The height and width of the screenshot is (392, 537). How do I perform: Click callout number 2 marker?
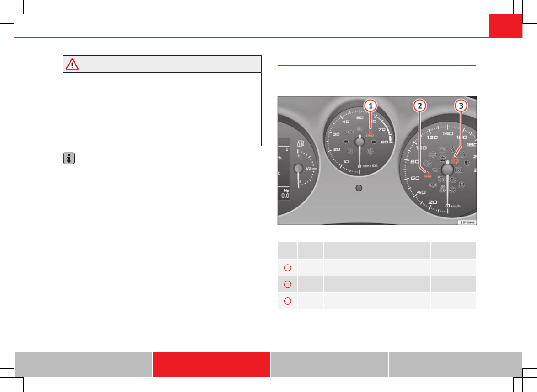click(x=420, y=106)
